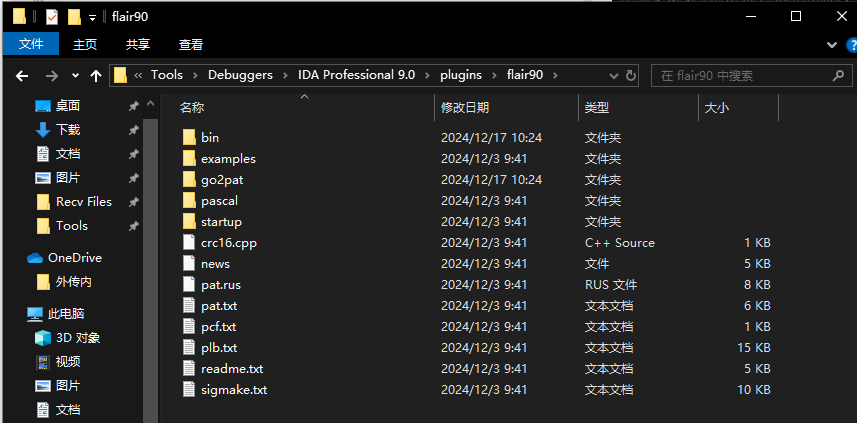Select the crc16.cpp file icon
Screen dimensions: 857x423
(x=192, y=243)
